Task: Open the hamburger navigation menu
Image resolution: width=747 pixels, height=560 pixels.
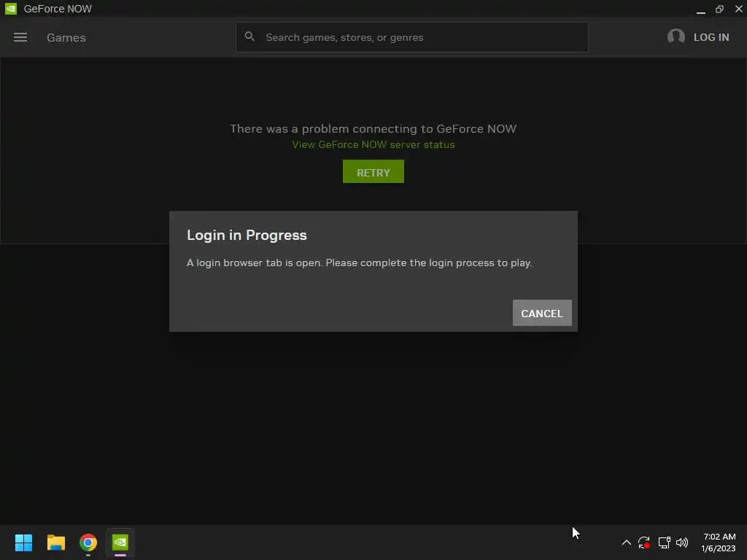Action: pyautogui.click(x=20, y=37)
